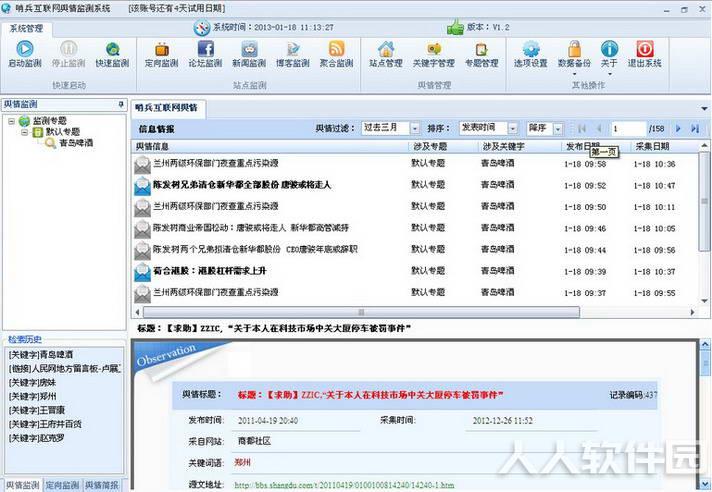Image resolution: width=712 pixels, height=492 pixels.
Task: Switch to bottom 定向监测 tab
Action: [x=62, y=485]
